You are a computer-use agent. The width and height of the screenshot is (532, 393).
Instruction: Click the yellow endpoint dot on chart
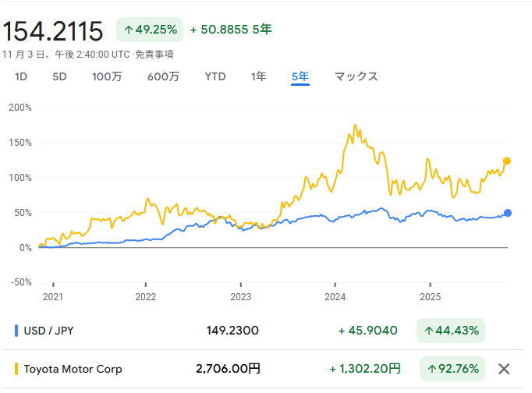pos(507,161)
